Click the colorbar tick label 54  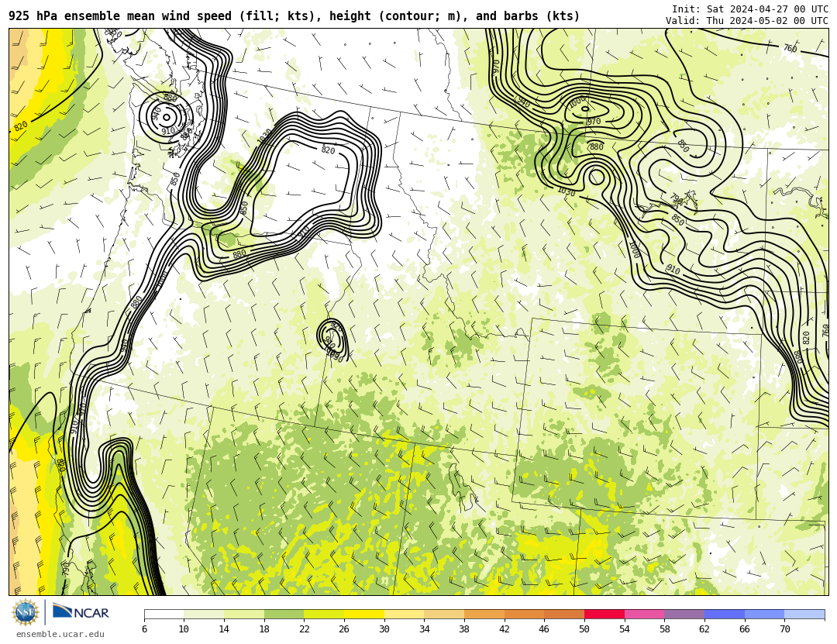pyautogui.click(x=624, y=629)
